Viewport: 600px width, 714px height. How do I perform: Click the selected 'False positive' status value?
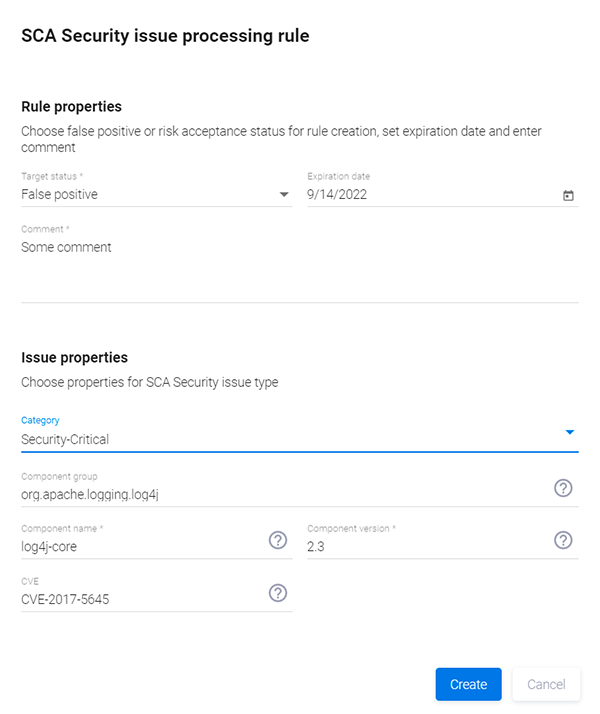pyautogui.click(x=60, y=195)
